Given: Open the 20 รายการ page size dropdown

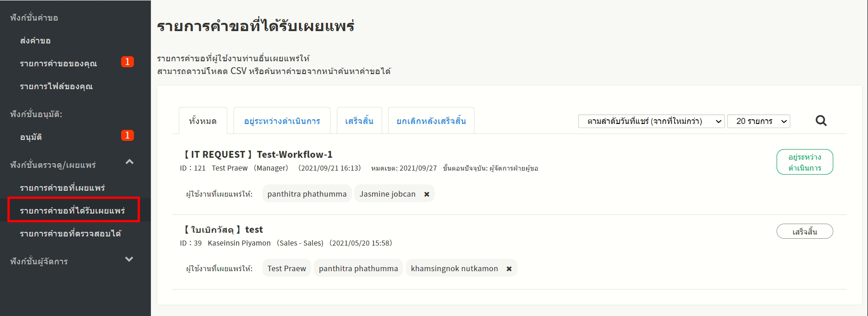Looking at the screenshot, I should [758, 121].
